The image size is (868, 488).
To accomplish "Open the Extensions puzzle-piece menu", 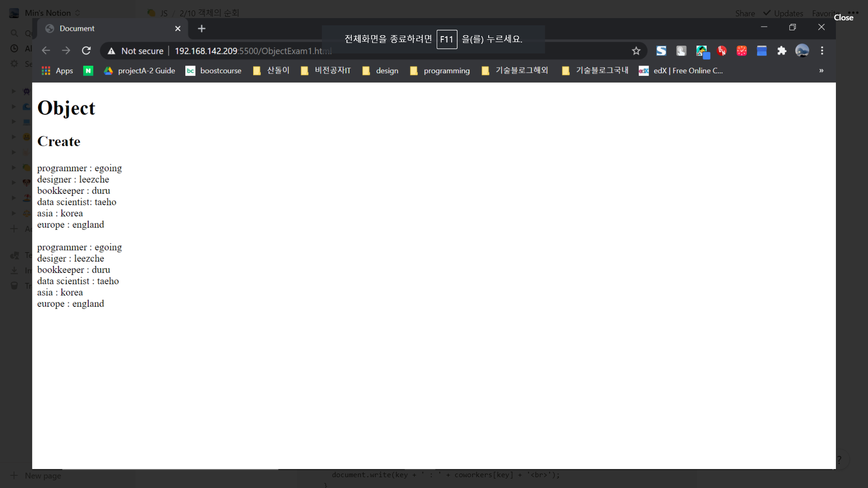I will (x=782, y=51).
